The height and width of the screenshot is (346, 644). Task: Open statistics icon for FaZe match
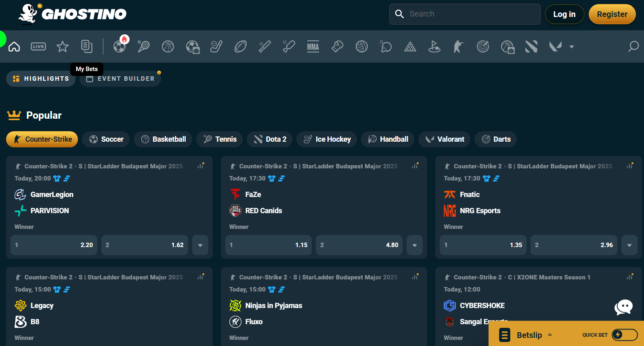415,166
